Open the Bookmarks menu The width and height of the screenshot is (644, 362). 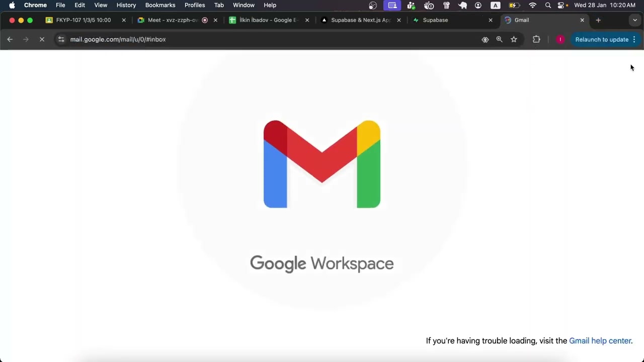coord(160,5)
